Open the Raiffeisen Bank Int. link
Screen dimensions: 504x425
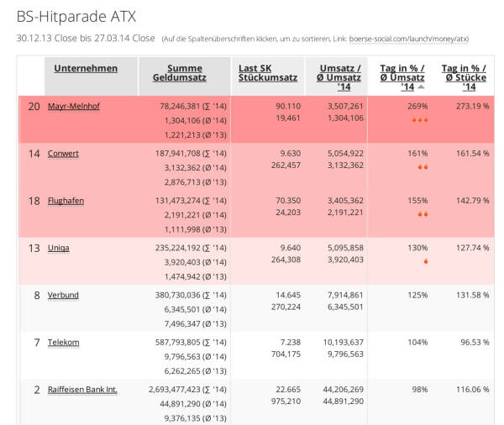coord(82,389)
